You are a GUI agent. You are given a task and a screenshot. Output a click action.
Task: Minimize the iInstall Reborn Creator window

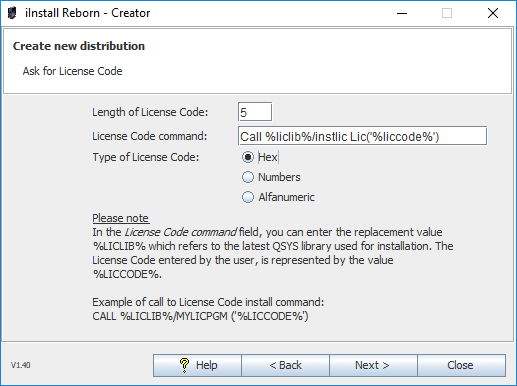pyautogui.click(x=402, y=13)
